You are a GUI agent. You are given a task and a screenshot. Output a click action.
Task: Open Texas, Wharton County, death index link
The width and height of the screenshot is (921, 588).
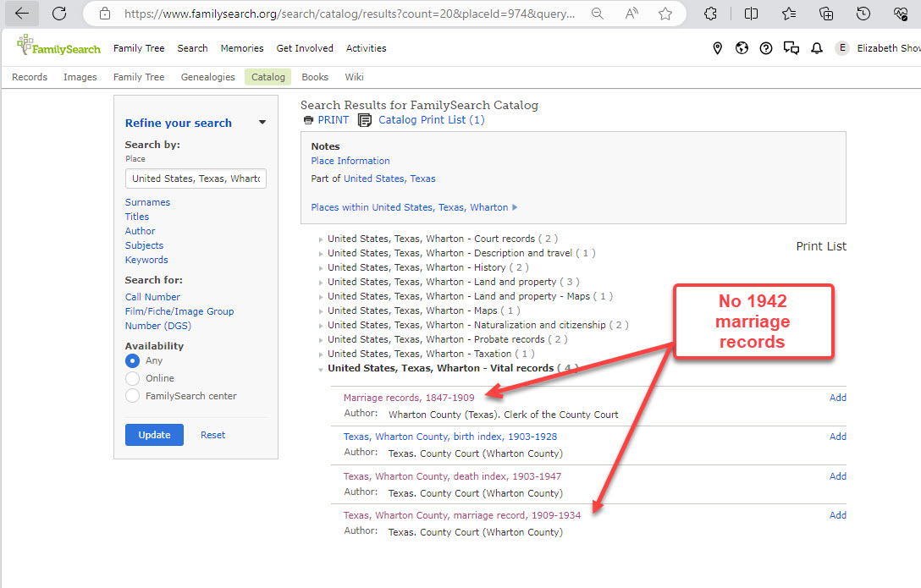tap(452, 476)
